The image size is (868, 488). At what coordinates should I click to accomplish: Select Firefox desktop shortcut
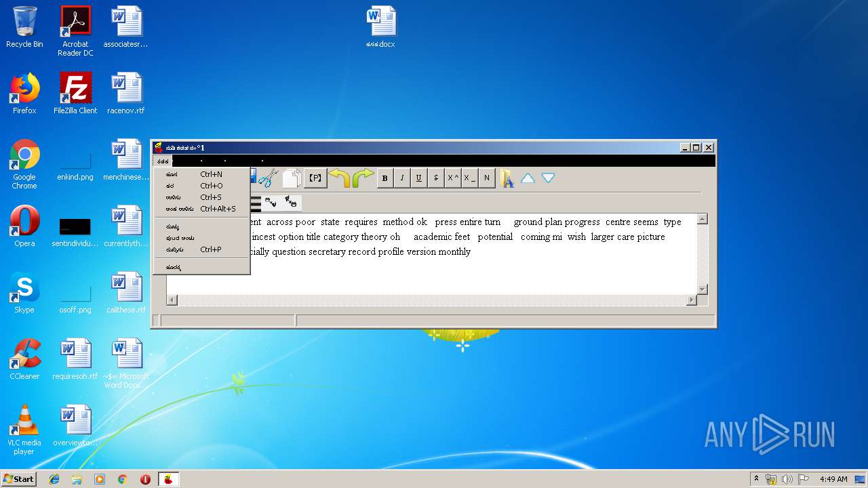coord(24,94)
